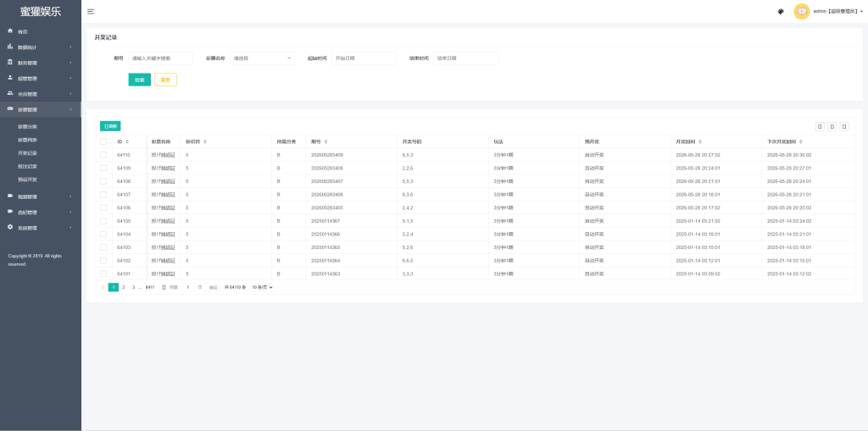This screenshot has width=868, height=431.
Task: Open the 彩票列表 submenu item
Action: click(27, 140)
